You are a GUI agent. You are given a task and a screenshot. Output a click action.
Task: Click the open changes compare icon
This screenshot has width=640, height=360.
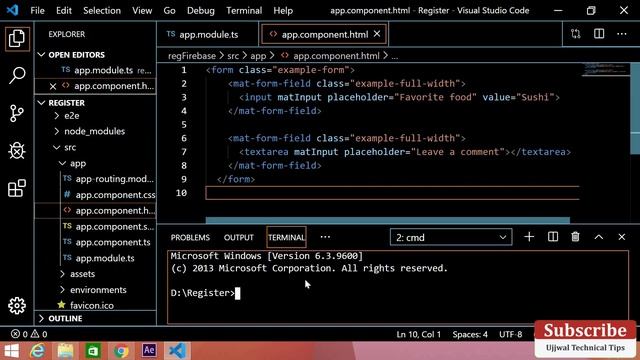pos(576,34)
